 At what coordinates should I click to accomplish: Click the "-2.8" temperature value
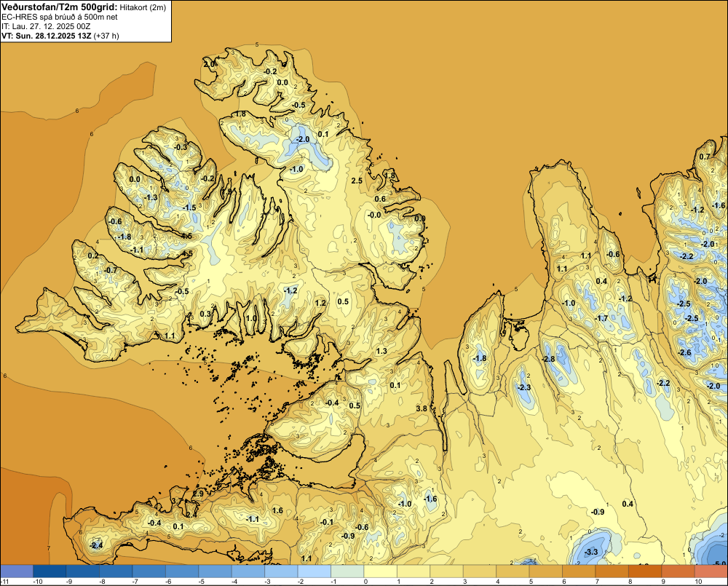click(x=548, y=360)
